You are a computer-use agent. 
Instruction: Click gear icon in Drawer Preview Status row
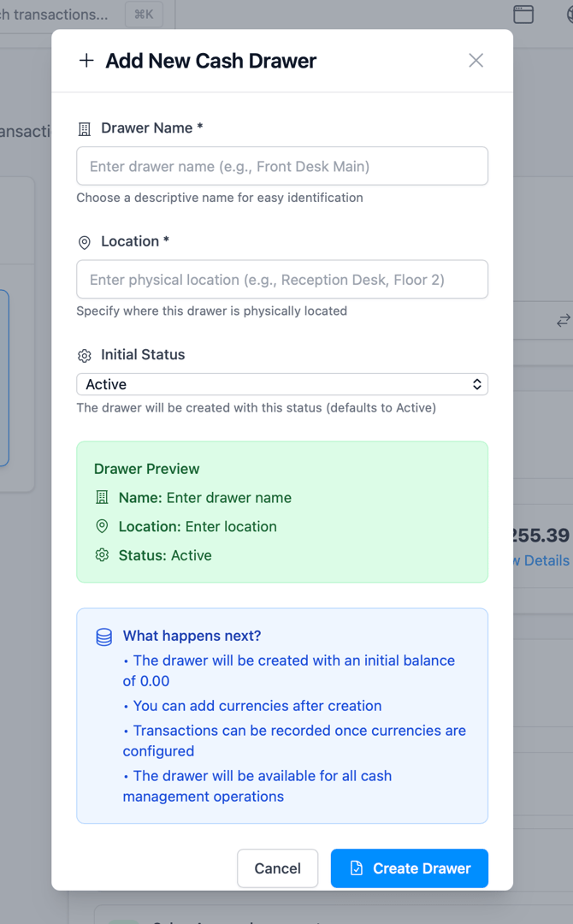[102, 555]
